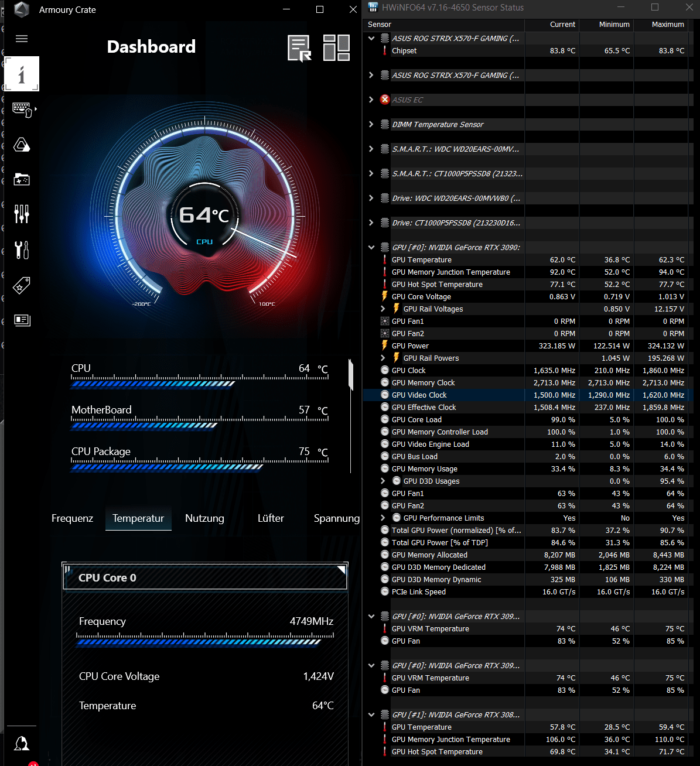Open the Aura Sync triangle icon
700x766 pixels.
22,145
